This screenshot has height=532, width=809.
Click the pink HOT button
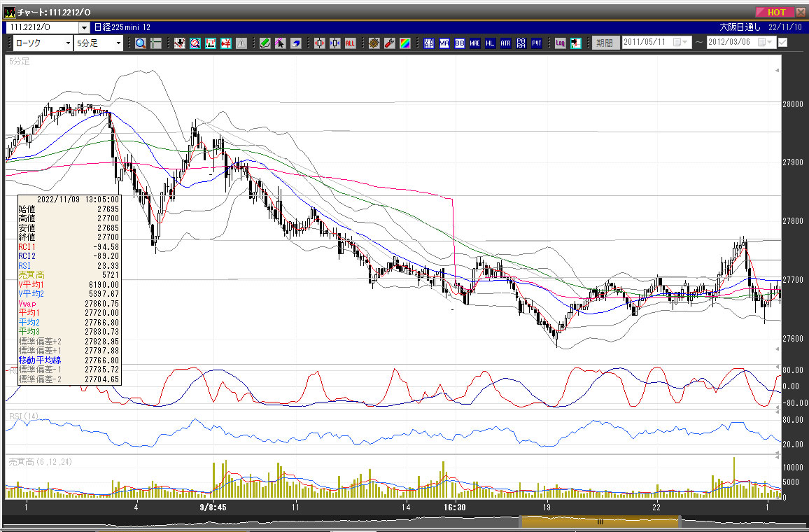click(x=775, y=12)
